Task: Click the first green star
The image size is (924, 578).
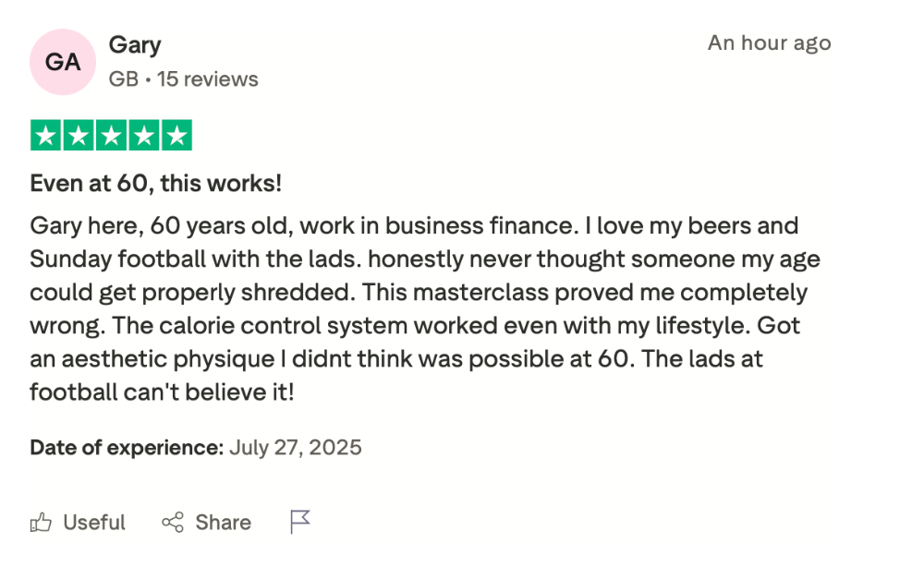Action: click(46, 136)
